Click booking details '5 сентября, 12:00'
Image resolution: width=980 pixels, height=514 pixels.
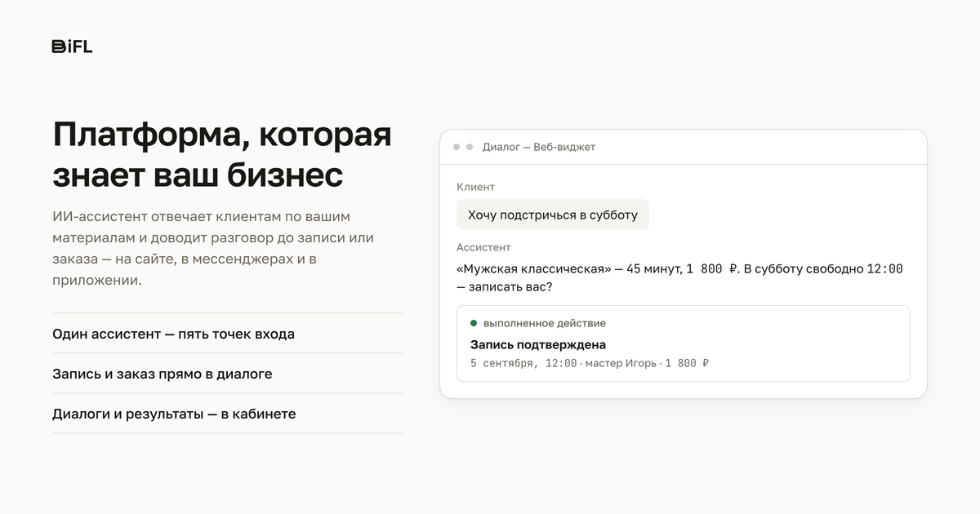click(523, 363)
